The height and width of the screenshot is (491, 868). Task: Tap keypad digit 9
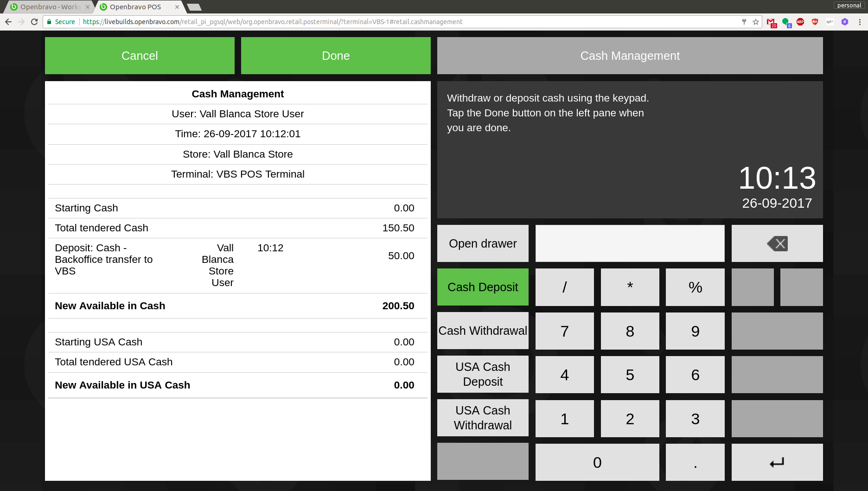pos(695,331)
